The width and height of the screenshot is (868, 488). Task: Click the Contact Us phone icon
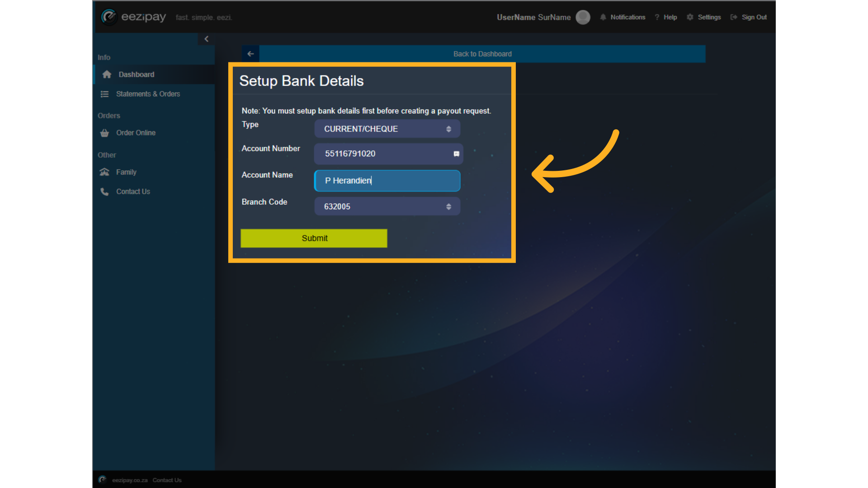(x=104, y=192)
